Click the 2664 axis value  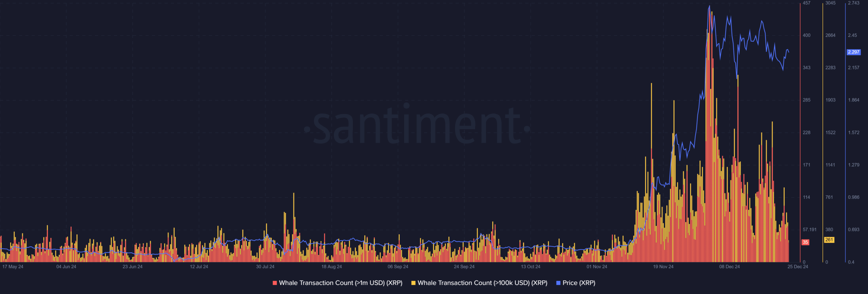830,35
